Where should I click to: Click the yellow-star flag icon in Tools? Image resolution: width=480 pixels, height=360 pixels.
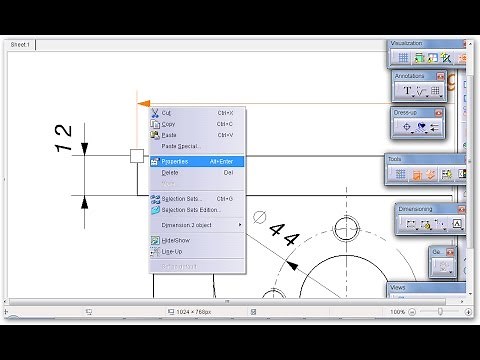tap(447, 174)
